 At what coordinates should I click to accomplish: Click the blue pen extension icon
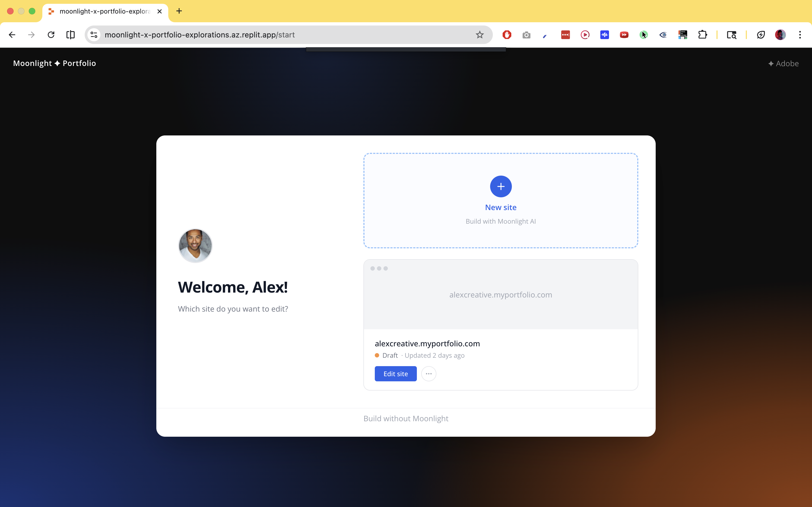(x=545, y=36)
